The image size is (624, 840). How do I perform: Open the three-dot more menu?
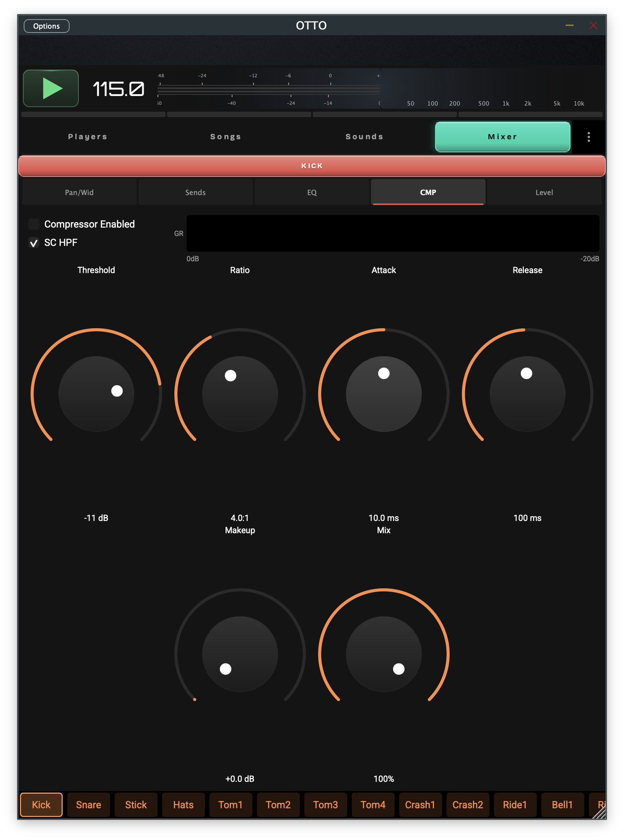click(x=588, y=137)
